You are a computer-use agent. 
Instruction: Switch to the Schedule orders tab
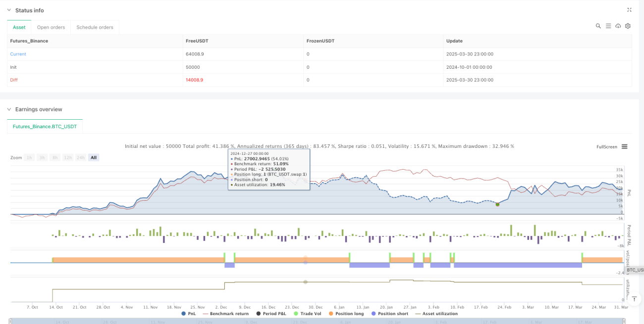[x=95, y=27]
